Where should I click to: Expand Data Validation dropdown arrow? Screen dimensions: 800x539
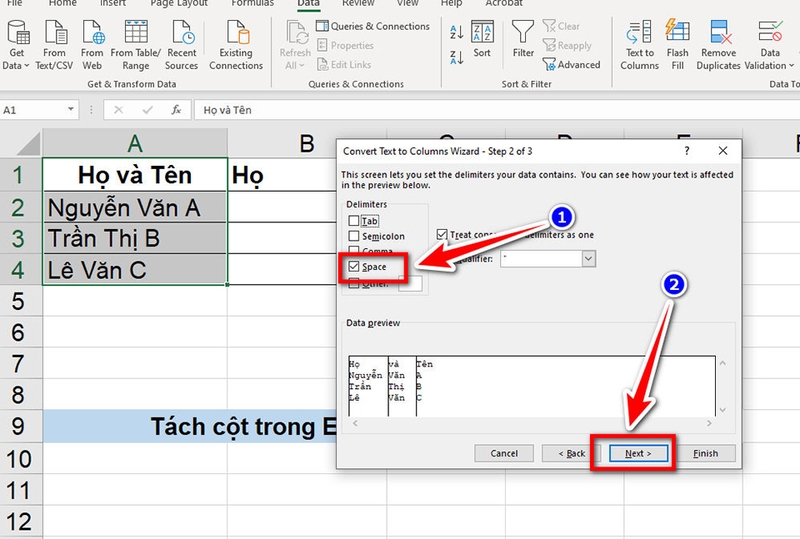click(791, 66)
